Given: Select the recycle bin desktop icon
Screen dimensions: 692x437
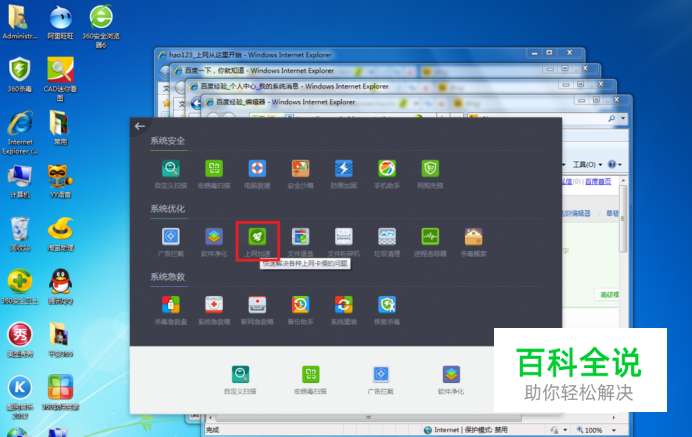Looking at the screenshot, I should coord(20,234).
